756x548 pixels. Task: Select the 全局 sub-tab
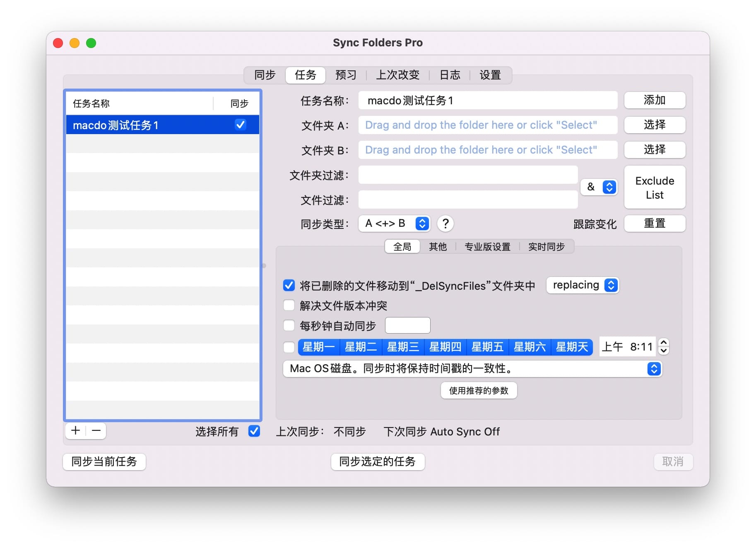tap(402, 247)
